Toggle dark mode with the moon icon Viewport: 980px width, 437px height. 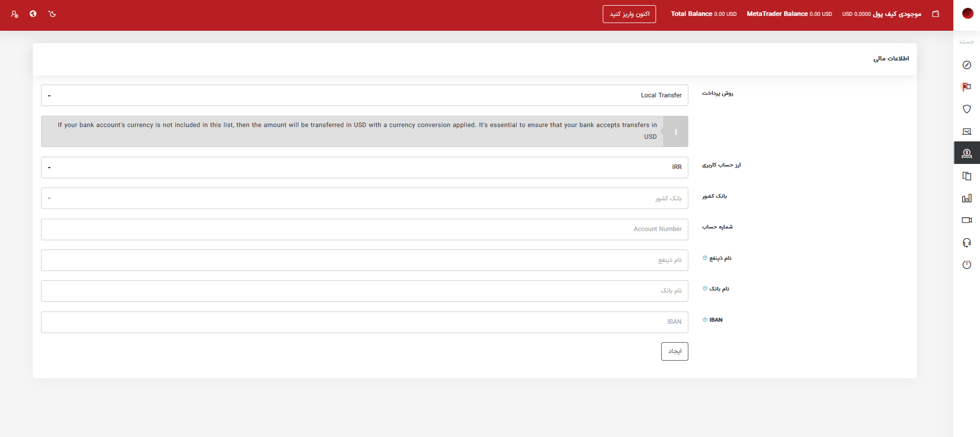(x=52, y=14)
